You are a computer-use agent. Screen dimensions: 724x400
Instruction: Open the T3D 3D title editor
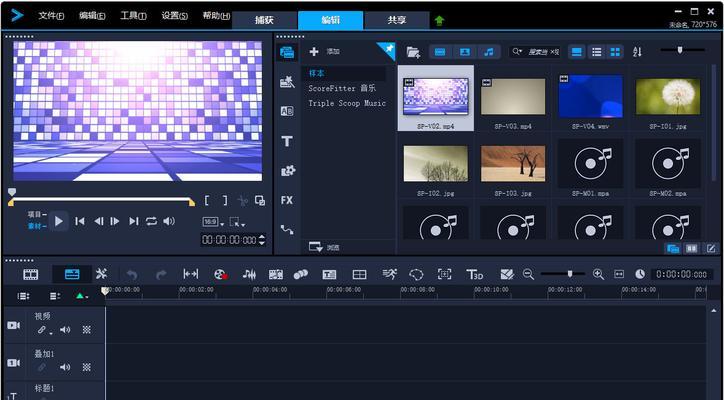[x=474, y=274]
